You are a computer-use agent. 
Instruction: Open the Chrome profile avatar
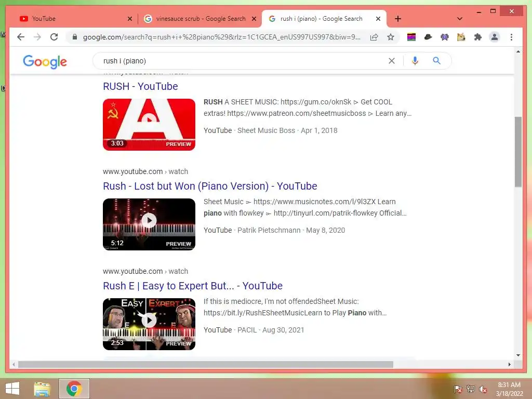(x=495, y=37)
